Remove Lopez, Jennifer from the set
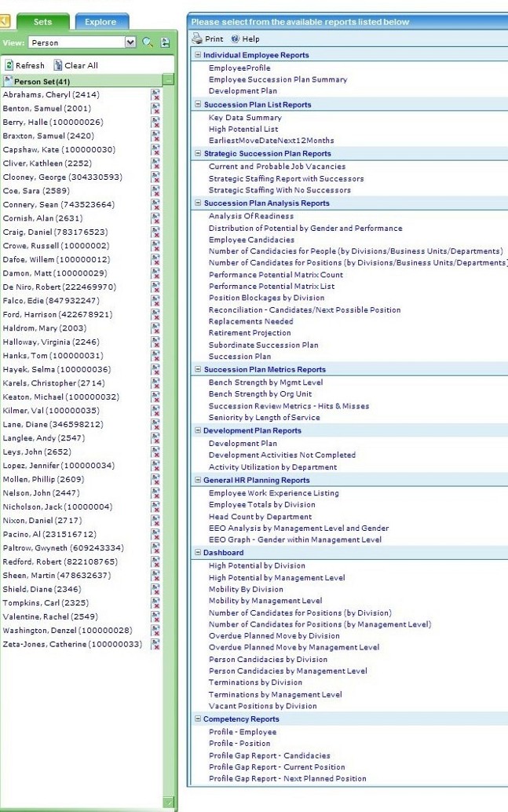508x812 pixels. click(155, 466)
